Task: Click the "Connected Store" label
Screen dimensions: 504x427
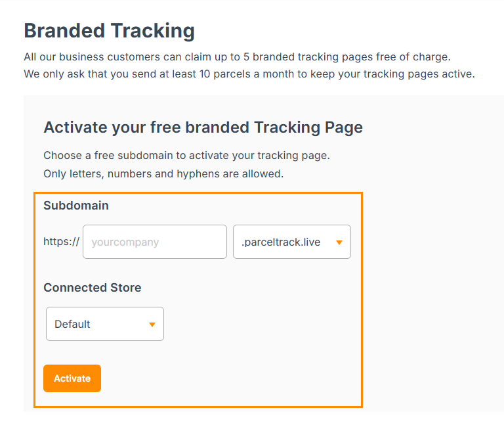Action: (x=93, y=288)
